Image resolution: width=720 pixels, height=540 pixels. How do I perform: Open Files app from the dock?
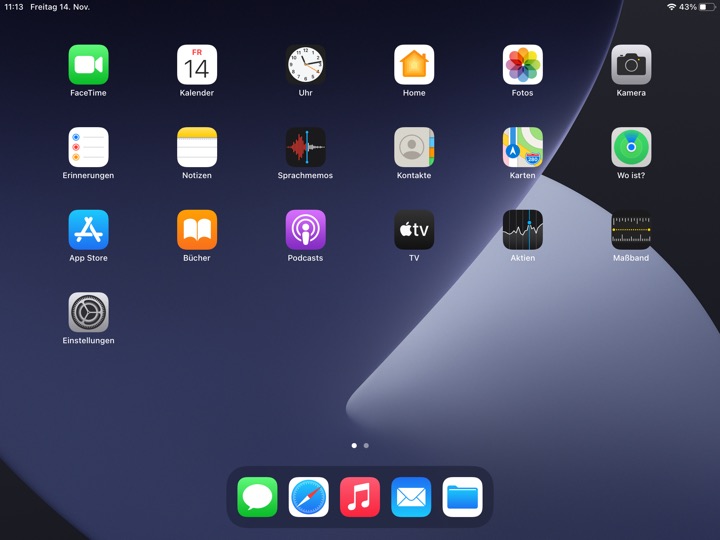(462, 497)
